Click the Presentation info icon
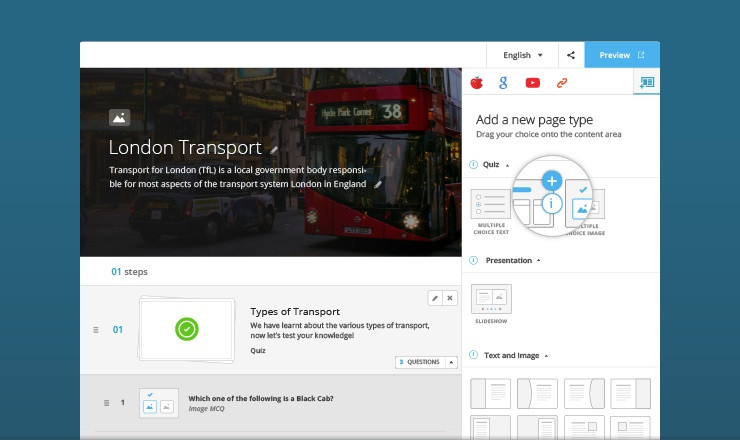Image resolution: width=740 pixels, height=440 pixels. [474, 260]
